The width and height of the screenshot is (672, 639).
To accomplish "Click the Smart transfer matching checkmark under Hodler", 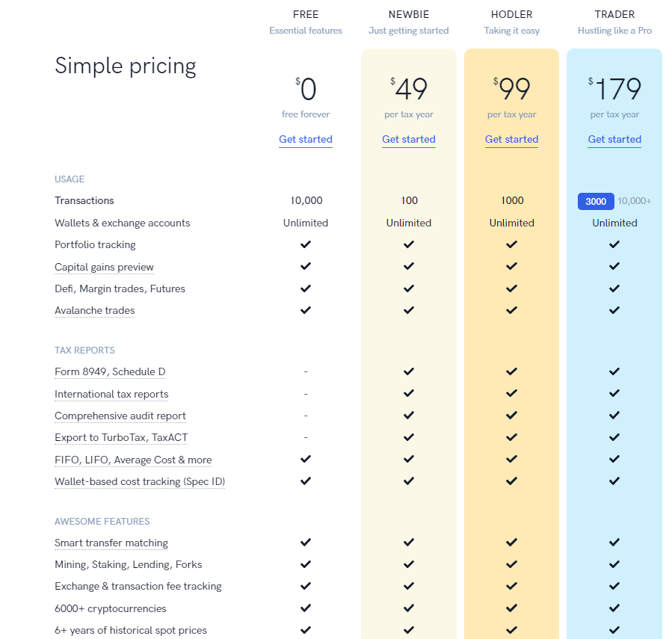I will (512, 542).
